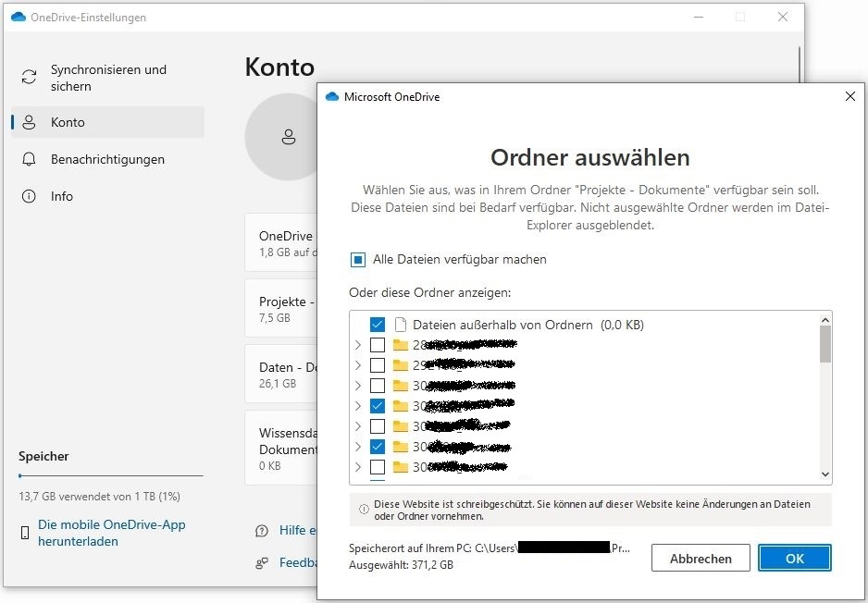The width and height of the screenshot is (868, 603).
Task: Click the info icon in read-only notice
Action: pyautogui.click(x=364, y=510)
